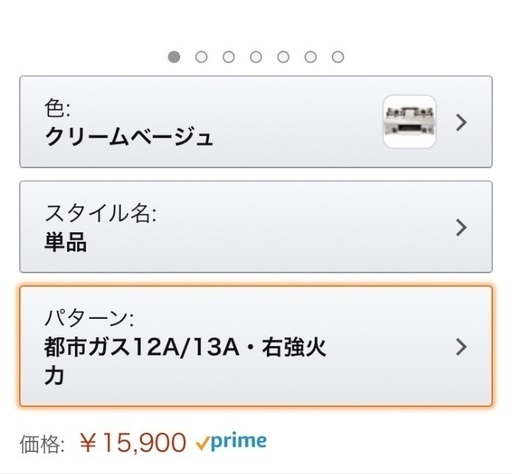Select the fourth (middle) image carousel dot

click(x=256, y=57)
